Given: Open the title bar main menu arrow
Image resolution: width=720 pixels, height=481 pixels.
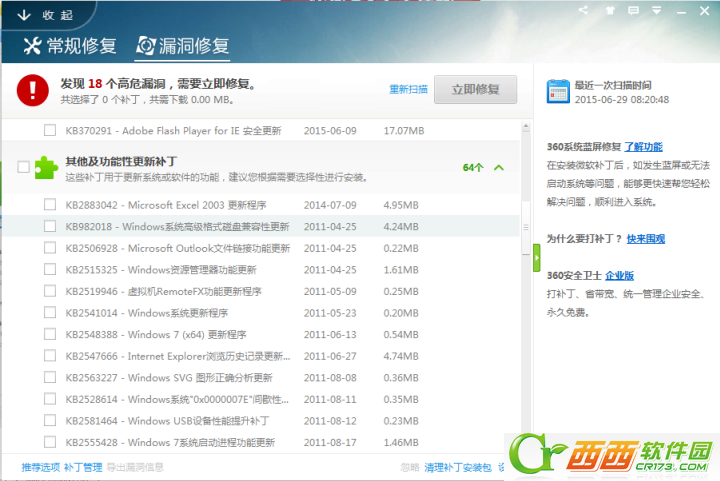Looking at the screenshot, I should pos(657,10).
